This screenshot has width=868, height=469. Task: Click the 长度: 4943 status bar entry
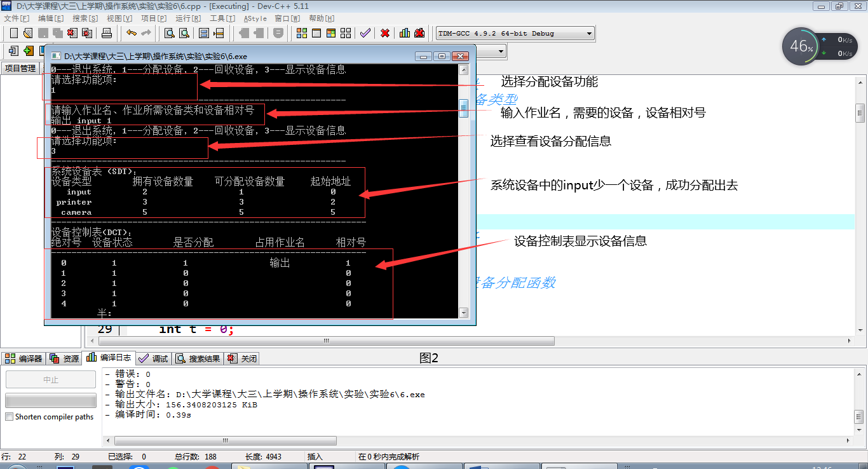click(x=263, y=456)
